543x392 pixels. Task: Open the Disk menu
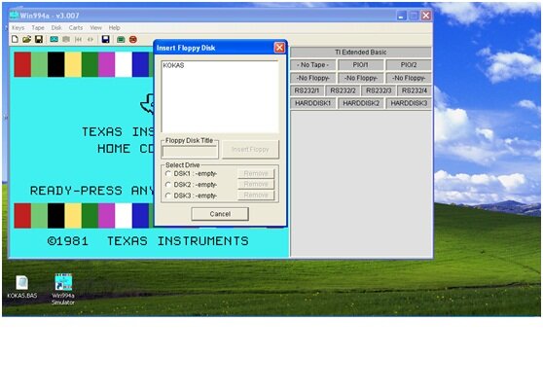click(x=56, y=27)
